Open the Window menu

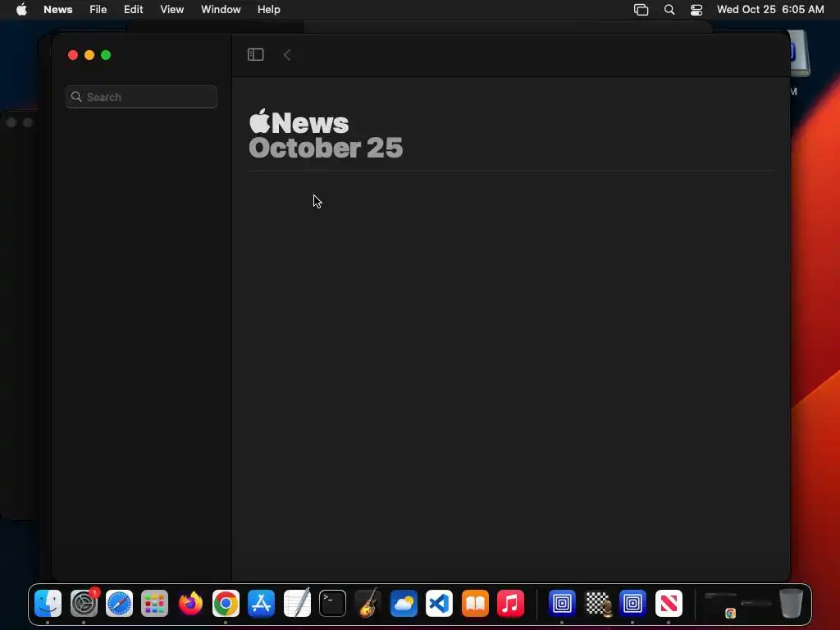coord(221,10)
